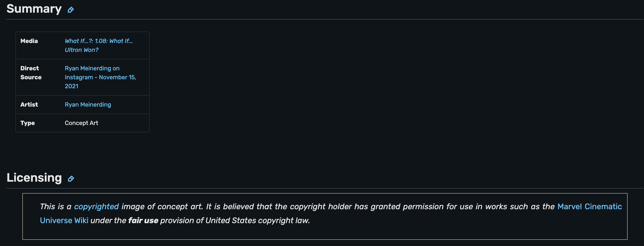Click the Direct Source row label
Screen dimensions: 644x246
click(31, 73)
